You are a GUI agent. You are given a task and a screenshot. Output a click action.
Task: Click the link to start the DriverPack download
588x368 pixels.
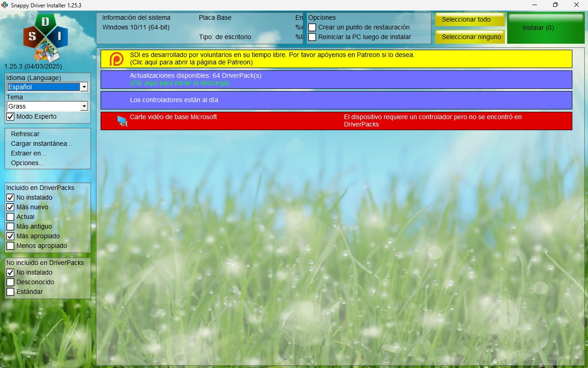coord(180,83)
